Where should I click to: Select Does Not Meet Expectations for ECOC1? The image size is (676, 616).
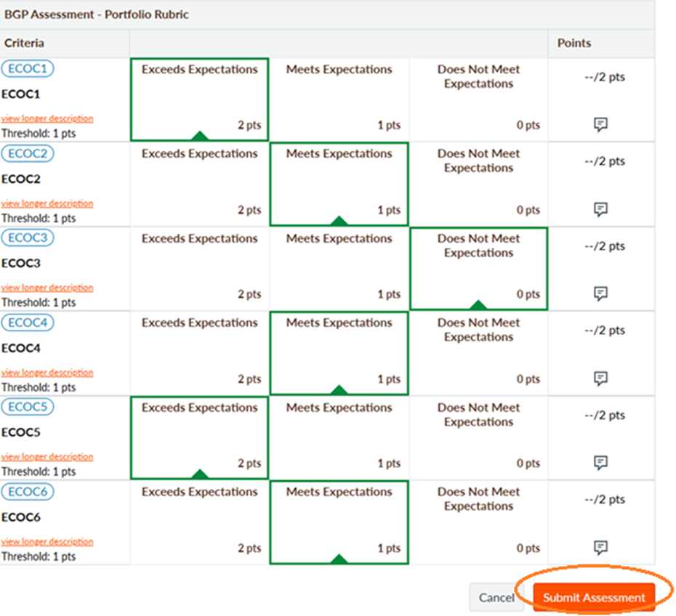point(478,98)
